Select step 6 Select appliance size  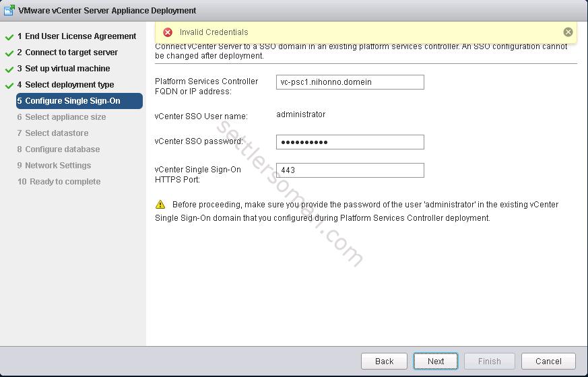pos(61,117)
